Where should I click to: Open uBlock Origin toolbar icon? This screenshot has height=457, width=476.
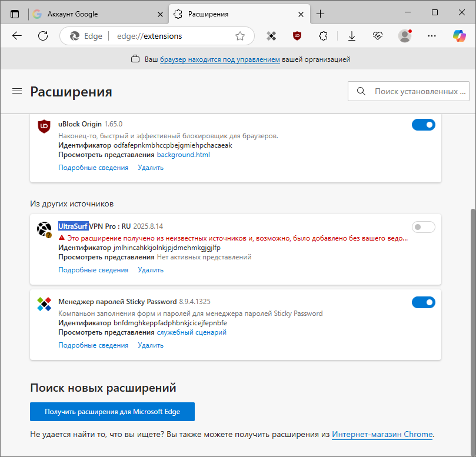coord(297,36)
